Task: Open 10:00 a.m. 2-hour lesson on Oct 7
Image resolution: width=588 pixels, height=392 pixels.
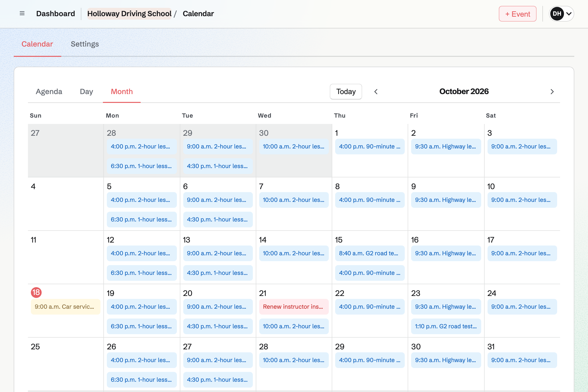Action: 294,200
